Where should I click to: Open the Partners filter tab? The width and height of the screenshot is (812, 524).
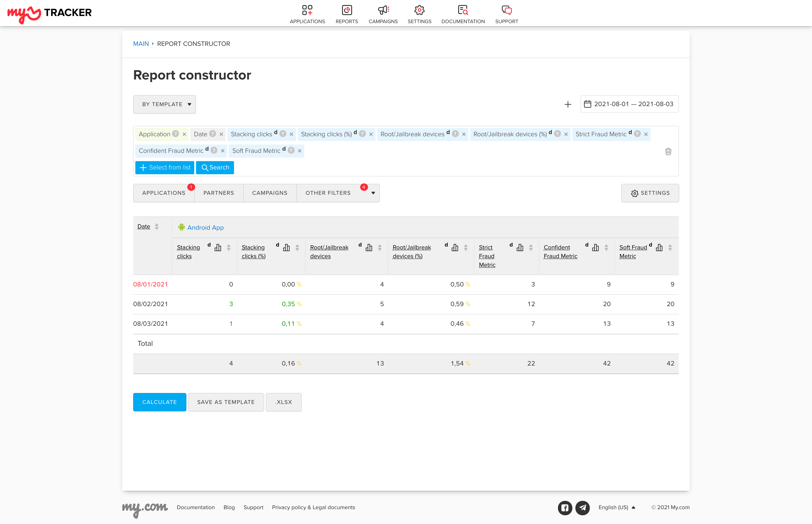(219, 193)
